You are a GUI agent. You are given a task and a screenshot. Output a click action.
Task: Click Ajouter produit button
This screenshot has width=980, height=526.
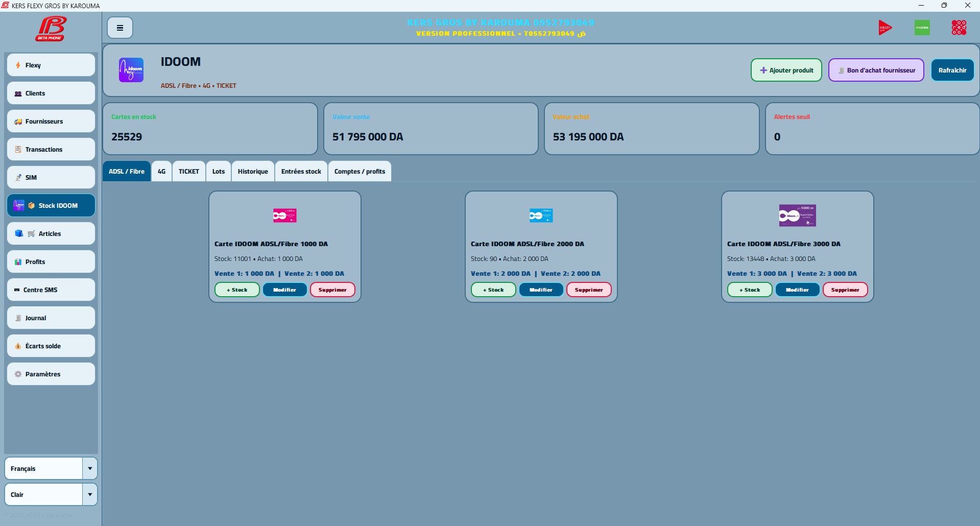pos(786,70)
